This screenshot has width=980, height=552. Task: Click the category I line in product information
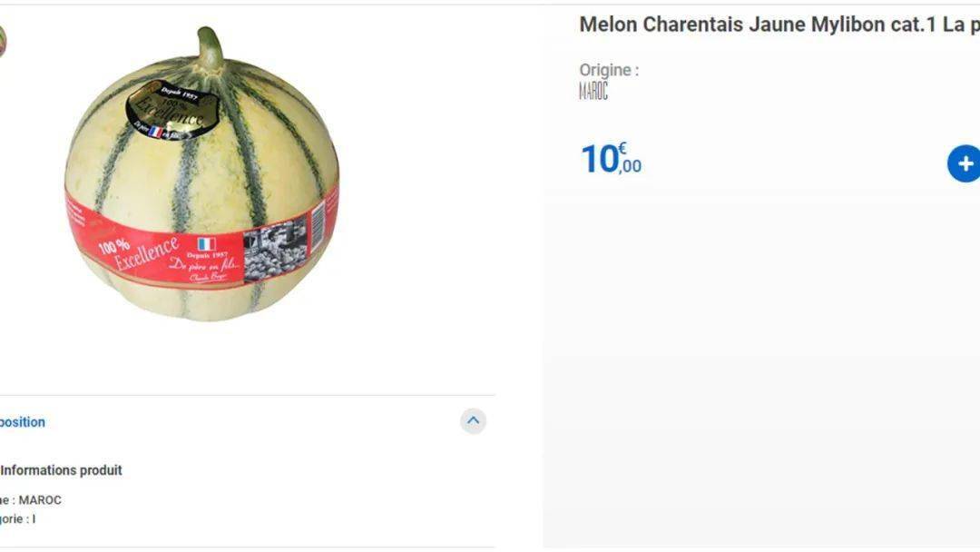[x=18, y=519]
